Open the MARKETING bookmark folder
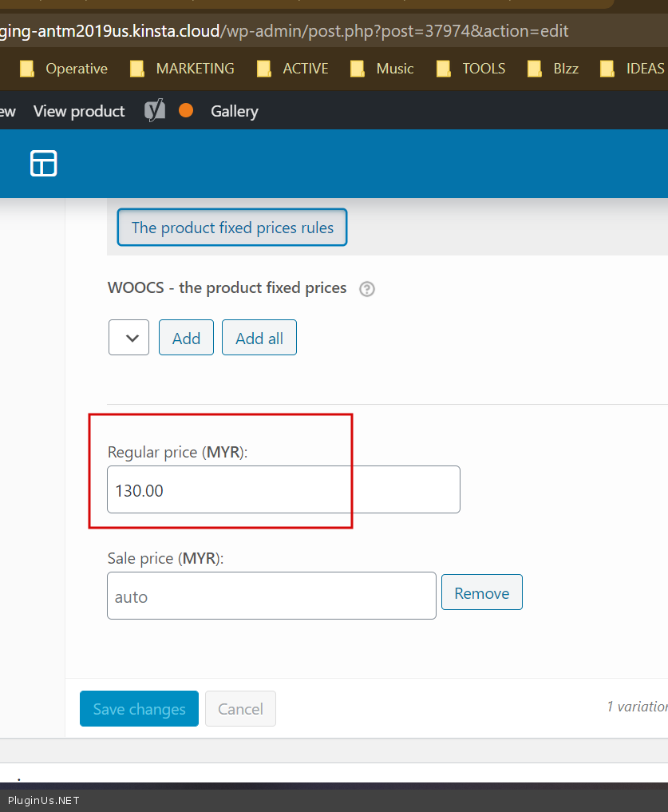 [182, 69]
